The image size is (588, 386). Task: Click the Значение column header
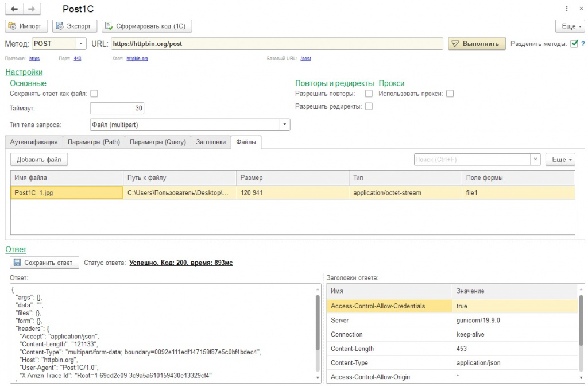[x=515, y=291]
